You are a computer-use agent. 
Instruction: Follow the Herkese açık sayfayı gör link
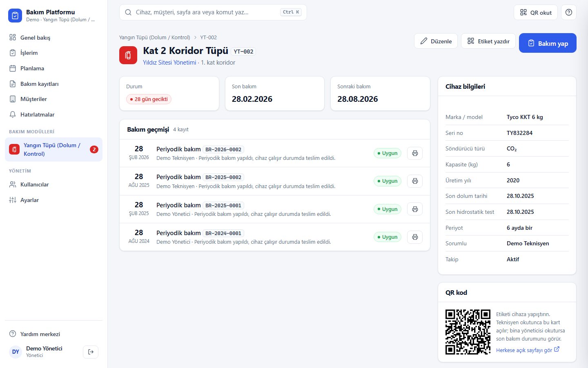pyautogui.click(x=528, y=350)
